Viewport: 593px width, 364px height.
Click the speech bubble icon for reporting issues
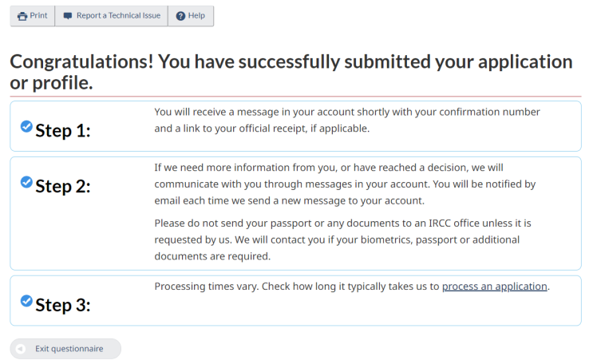point(68,16)
